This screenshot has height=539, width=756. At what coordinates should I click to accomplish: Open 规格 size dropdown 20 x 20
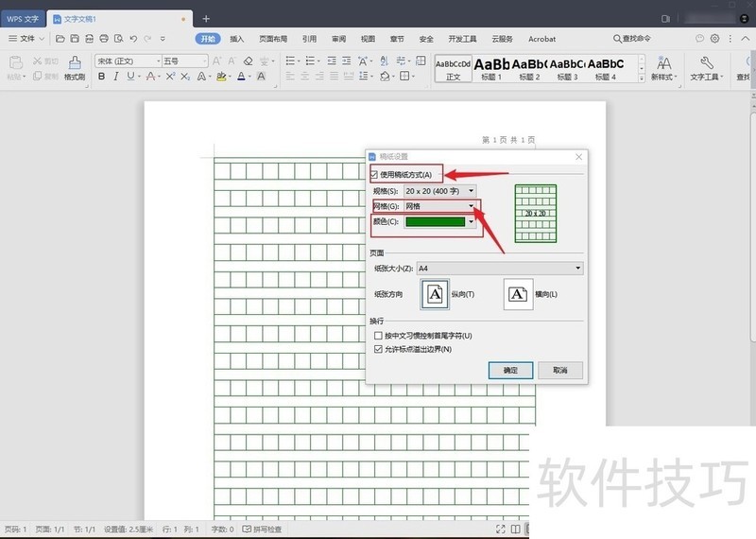click(440, 191)
